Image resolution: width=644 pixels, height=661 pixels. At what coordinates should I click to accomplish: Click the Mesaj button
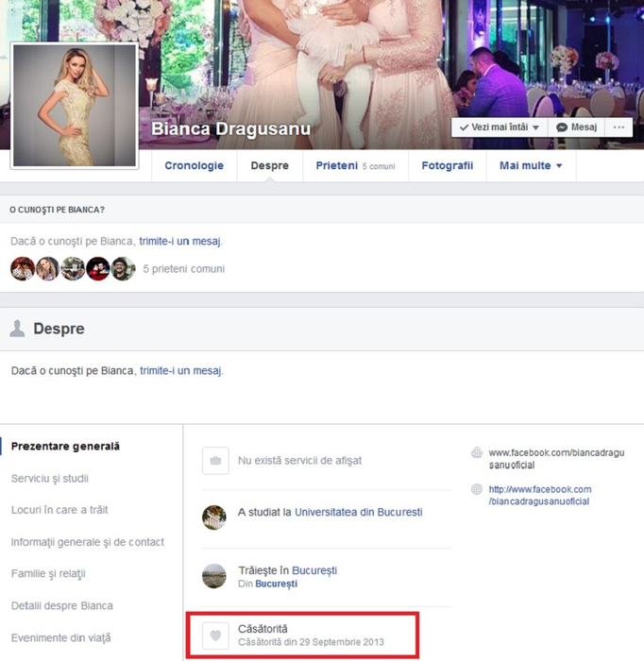pos(576,127)
